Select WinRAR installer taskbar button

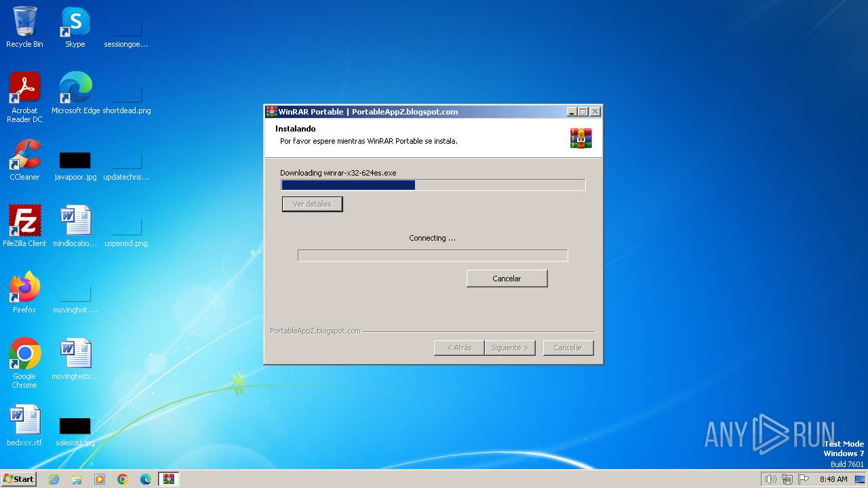pyautogui.click(x=169, y=479)
